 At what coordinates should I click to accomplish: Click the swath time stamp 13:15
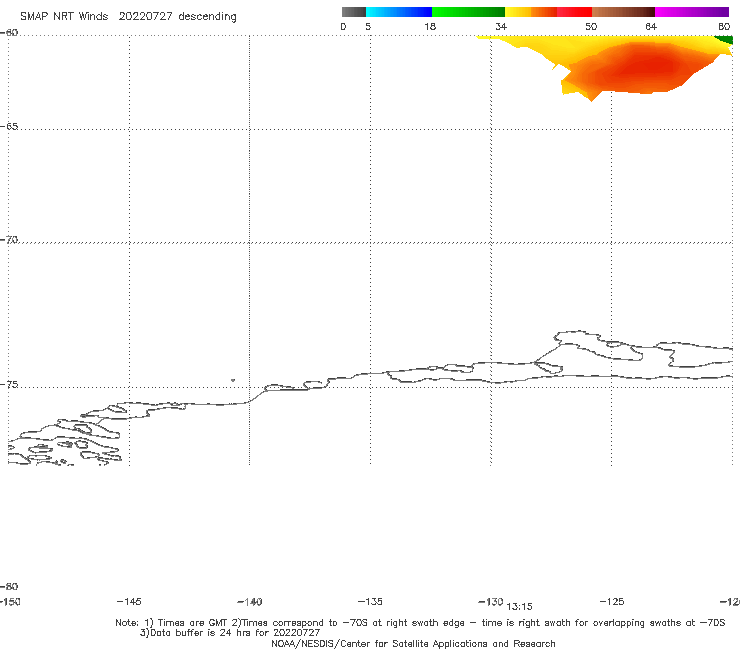click(519, 607)
